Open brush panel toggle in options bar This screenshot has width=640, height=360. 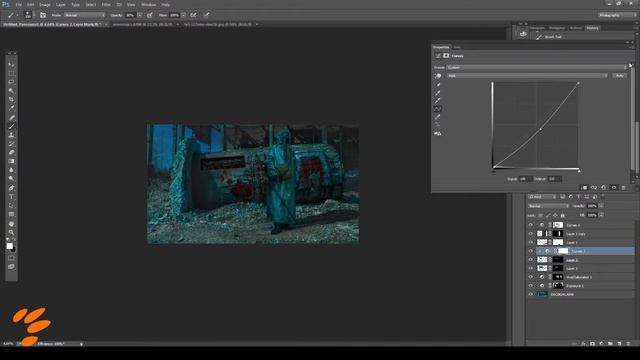pyautogui.click(x=43, y=15)
